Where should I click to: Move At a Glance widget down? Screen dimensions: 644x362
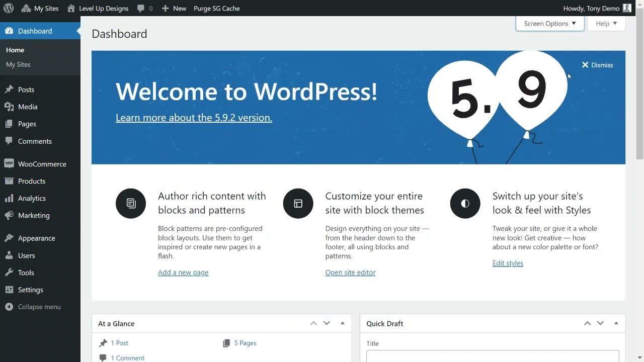coord(327,323)
